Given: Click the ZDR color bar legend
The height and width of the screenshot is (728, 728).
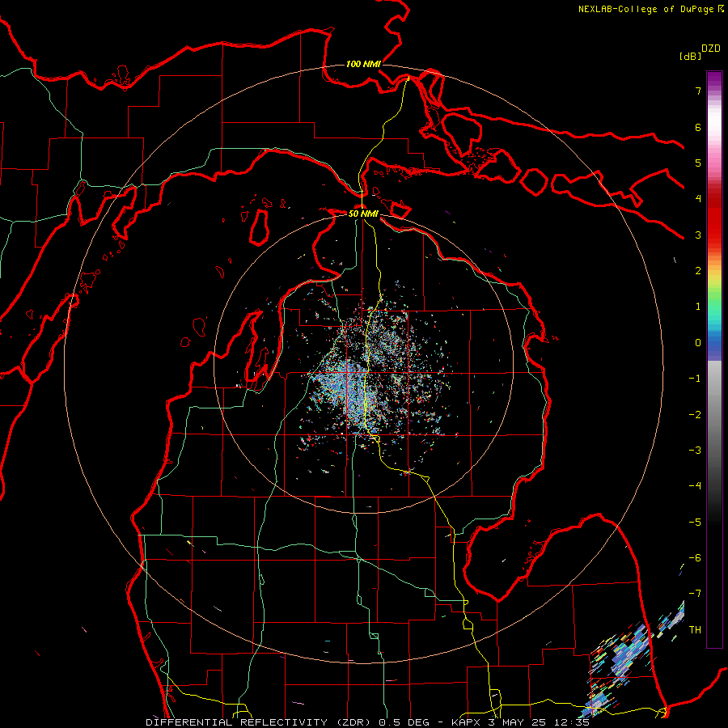Looking at the screenshot, I should [714, 359].
